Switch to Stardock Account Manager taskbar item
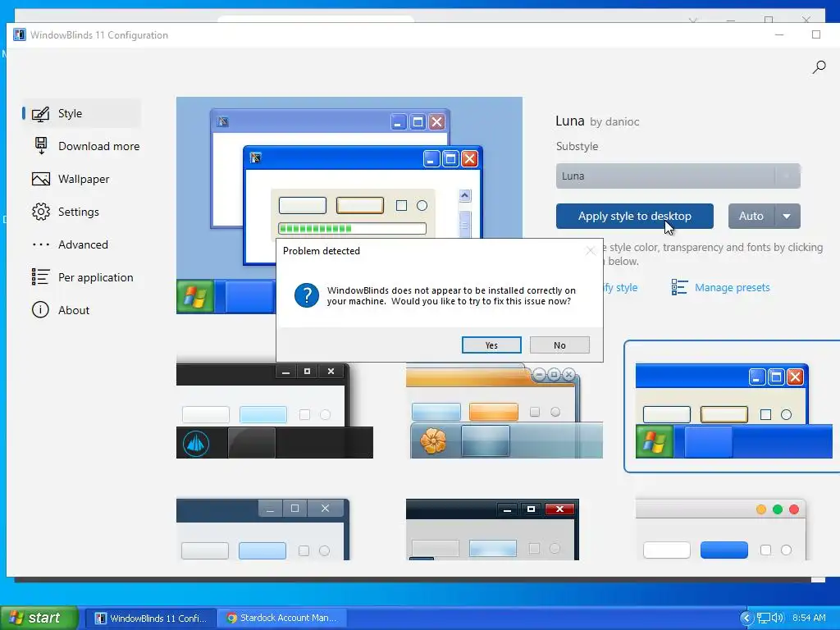The width and height of the screenshot is (840, 630). (x=282, y=619)
